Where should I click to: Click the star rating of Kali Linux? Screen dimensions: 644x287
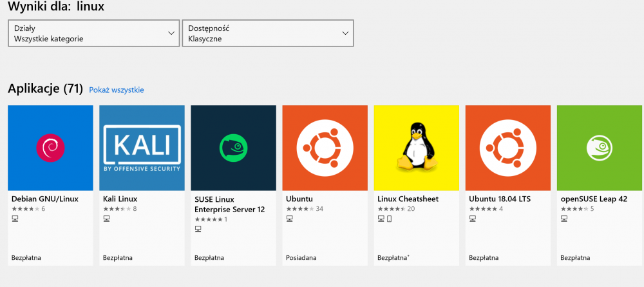click(x=117, y=209)
